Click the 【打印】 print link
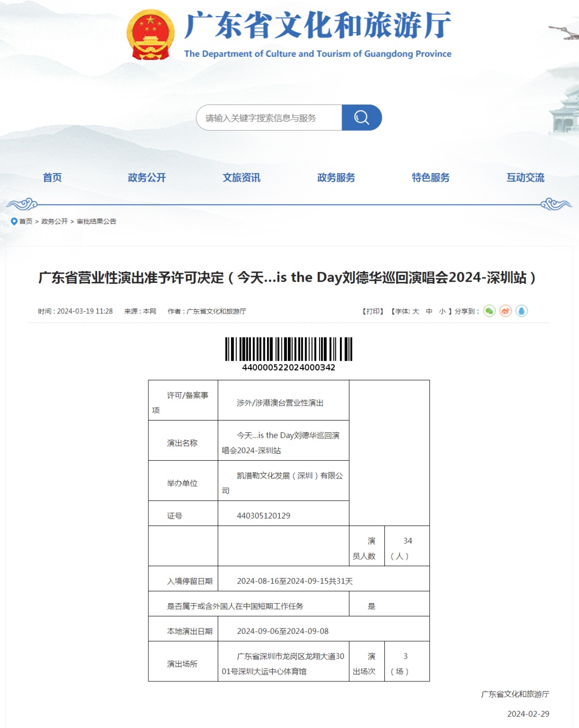 [373, 311]
